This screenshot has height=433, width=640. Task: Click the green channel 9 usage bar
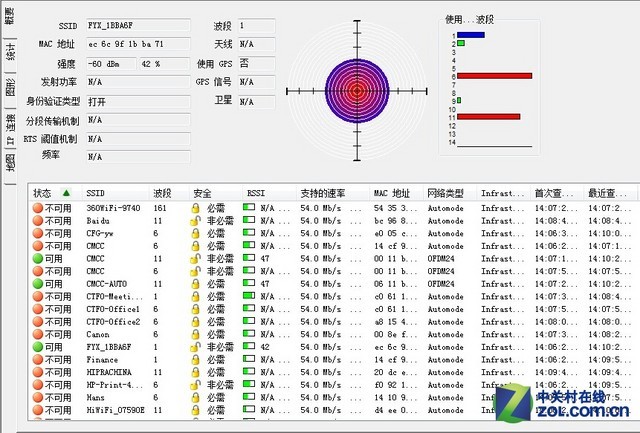459,100
